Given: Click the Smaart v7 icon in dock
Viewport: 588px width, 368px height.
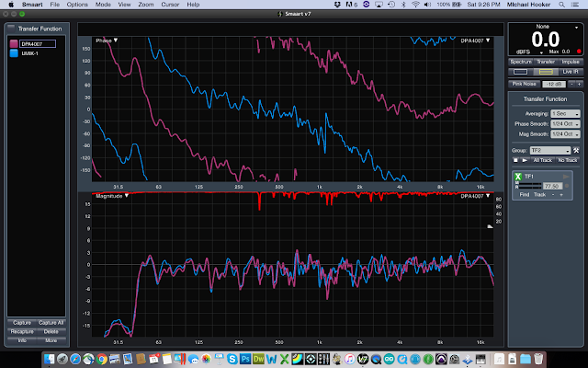Looking at the screenshot, I should (x=362, y=360).
